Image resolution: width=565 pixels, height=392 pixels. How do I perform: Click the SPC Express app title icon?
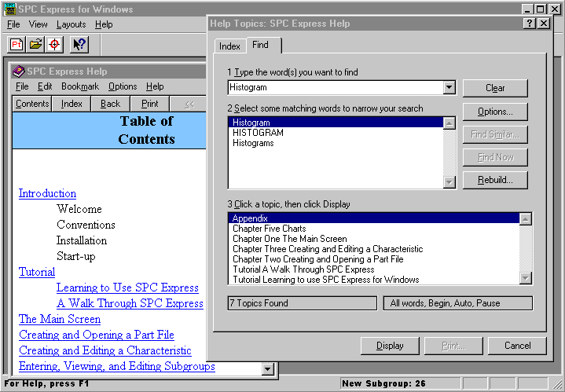tap(10, 9)
